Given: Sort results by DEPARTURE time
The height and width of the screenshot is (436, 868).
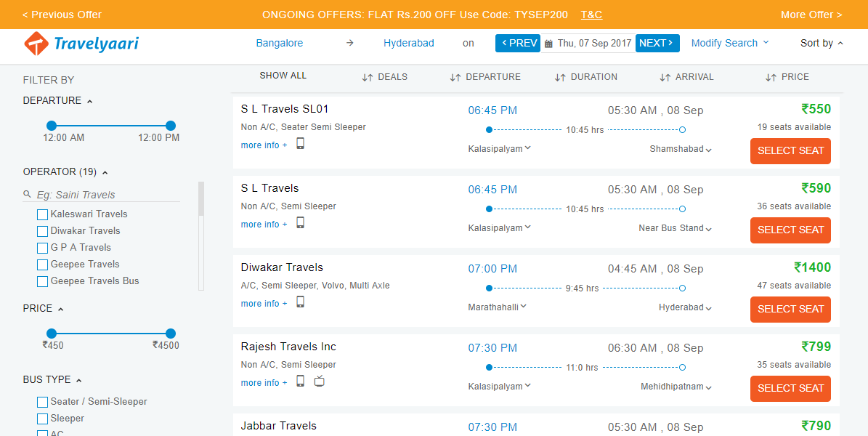Looking at the screenshot, I should (485, 77).
